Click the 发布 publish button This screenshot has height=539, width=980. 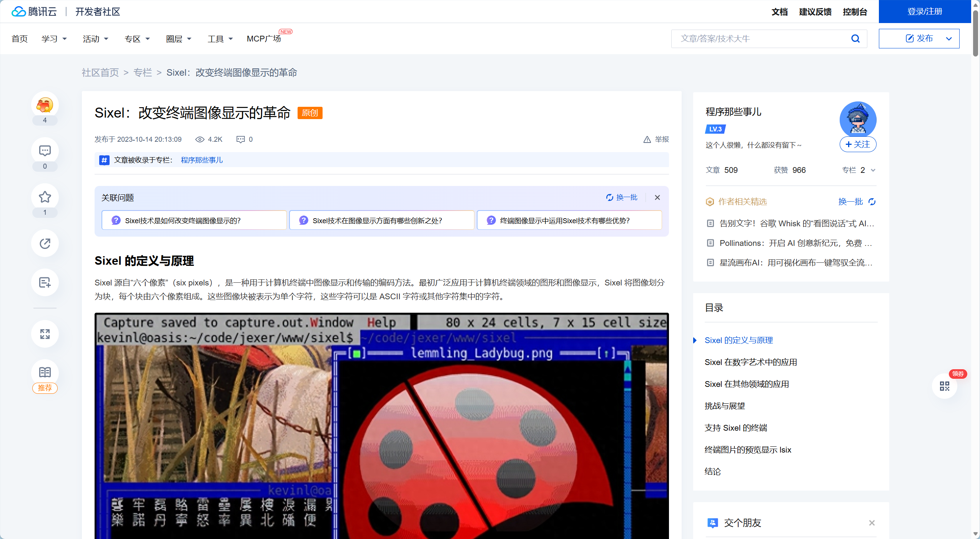point(919,38)
